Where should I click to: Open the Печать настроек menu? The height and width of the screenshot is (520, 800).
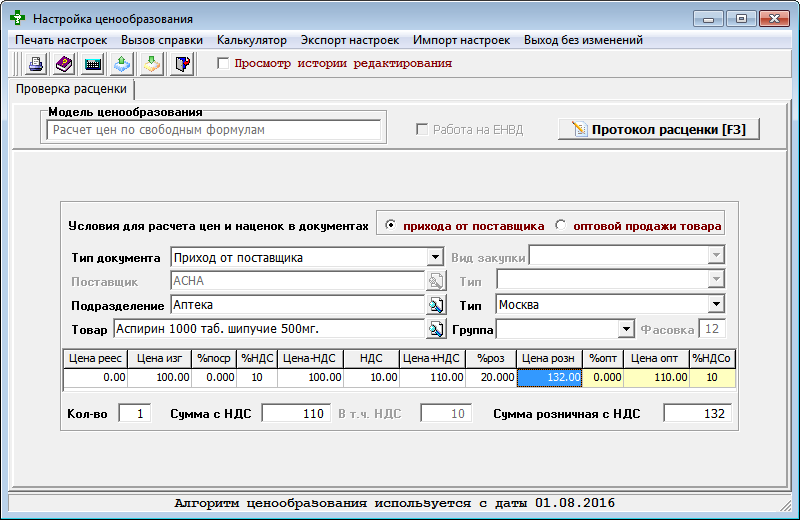61,40
